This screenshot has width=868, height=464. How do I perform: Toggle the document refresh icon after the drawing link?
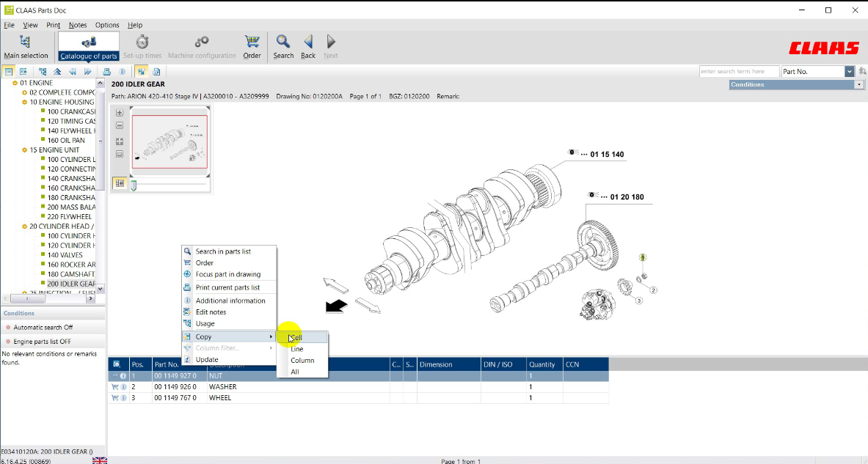[157, 72]
